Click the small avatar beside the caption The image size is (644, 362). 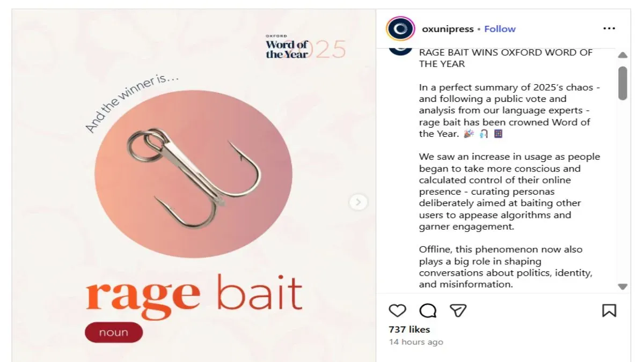coord(400,51)
